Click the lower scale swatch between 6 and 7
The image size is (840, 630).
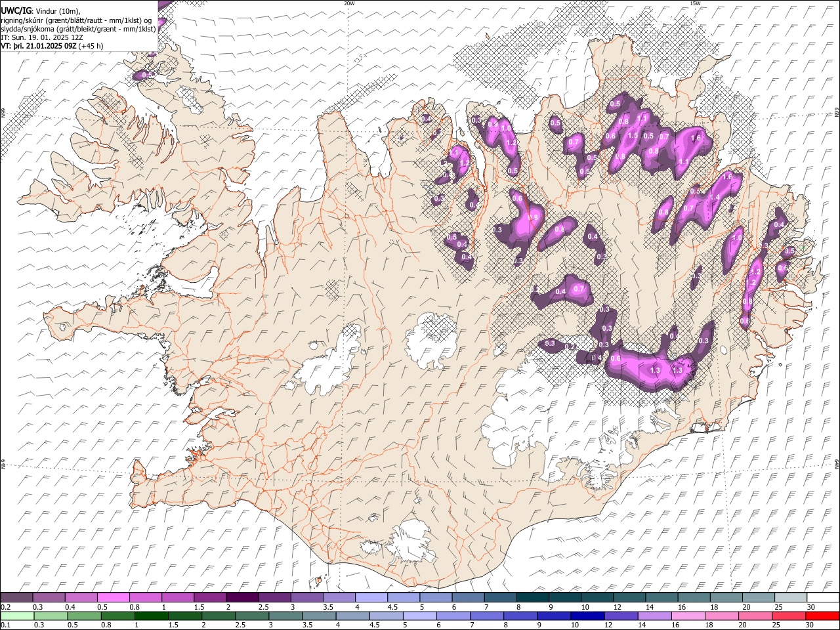coord(453,616)
